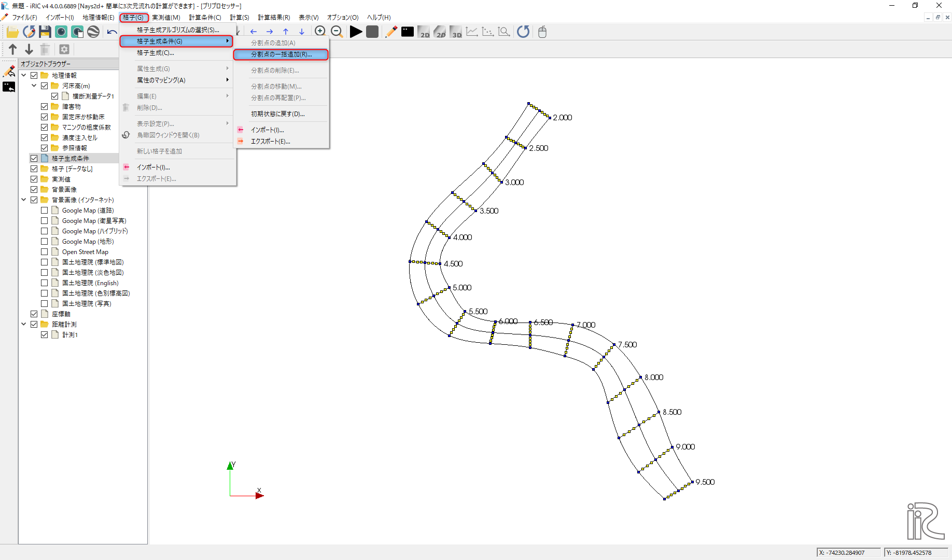
Task: Collapse the 河床高(m) tree node
Action: coord(34,86)
